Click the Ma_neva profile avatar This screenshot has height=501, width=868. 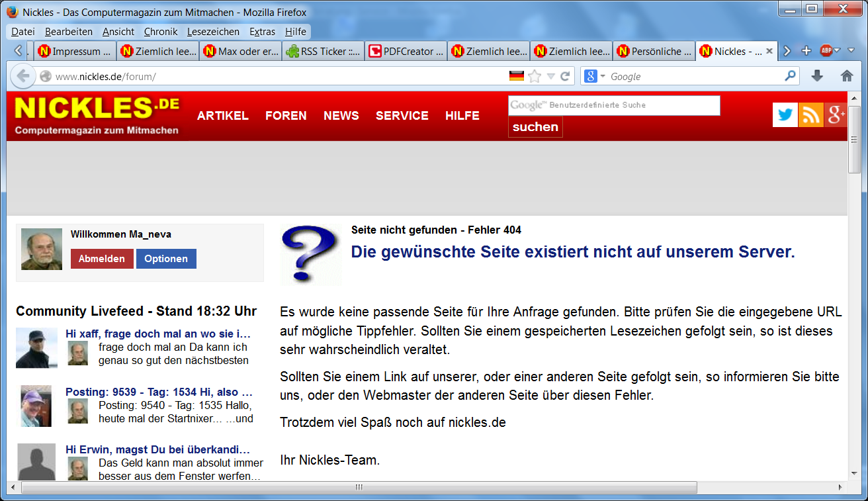pyautogui.click(x=42, y=250)
